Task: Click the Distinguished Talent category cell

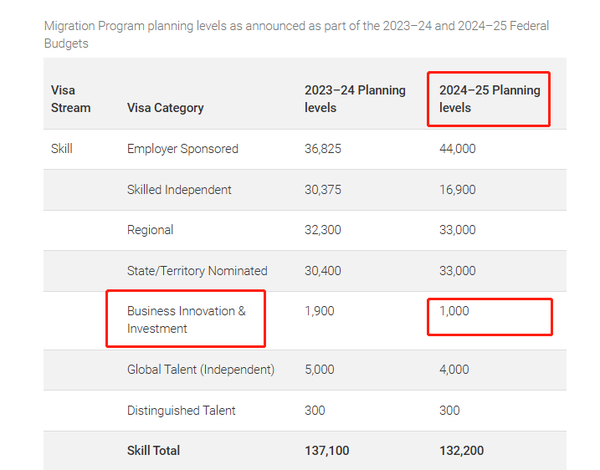Action: pyautogui.click(x=181, y=411)
